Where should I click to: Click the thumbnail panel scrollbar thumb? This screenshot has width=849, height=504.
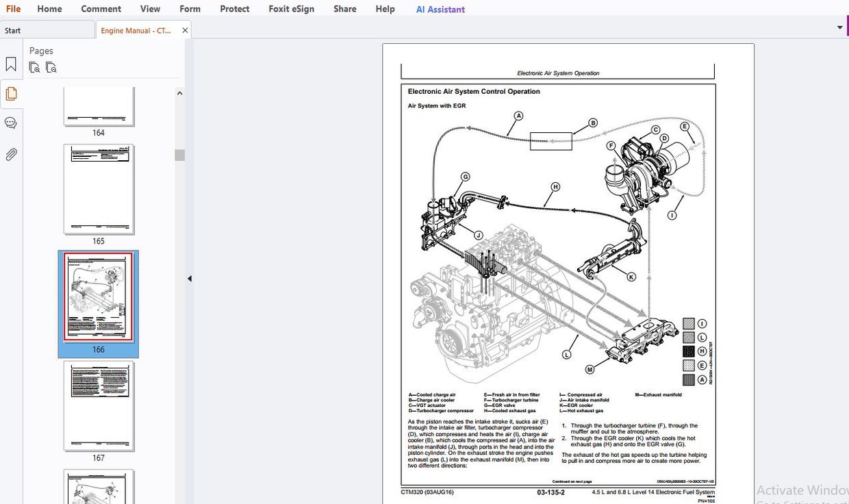179,155
